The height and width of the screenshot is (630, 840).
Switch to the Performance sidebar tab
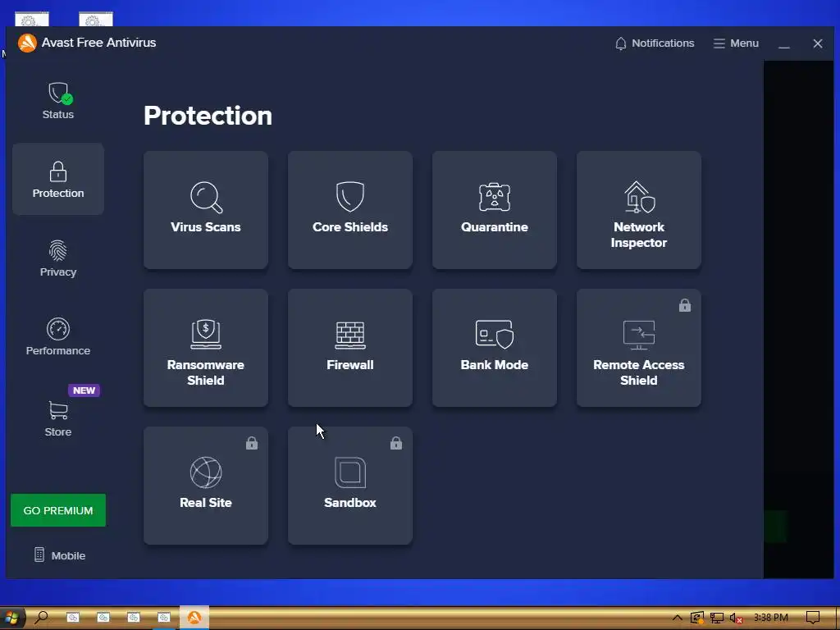tap(58, 337)
